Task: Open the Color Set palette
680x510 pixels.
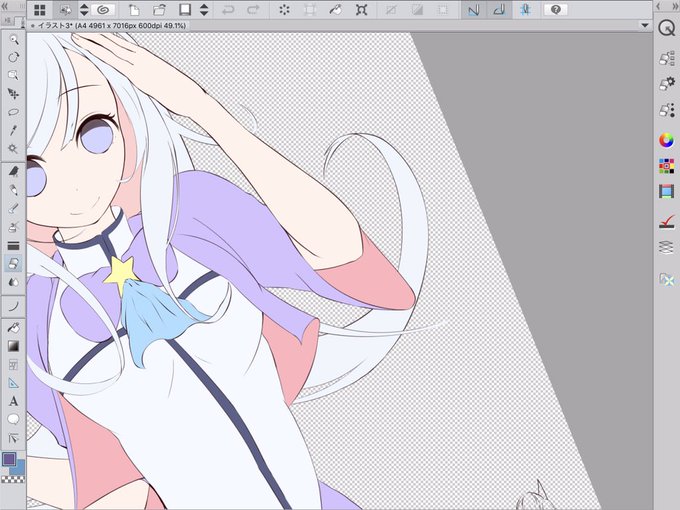Action: [667, 166]
